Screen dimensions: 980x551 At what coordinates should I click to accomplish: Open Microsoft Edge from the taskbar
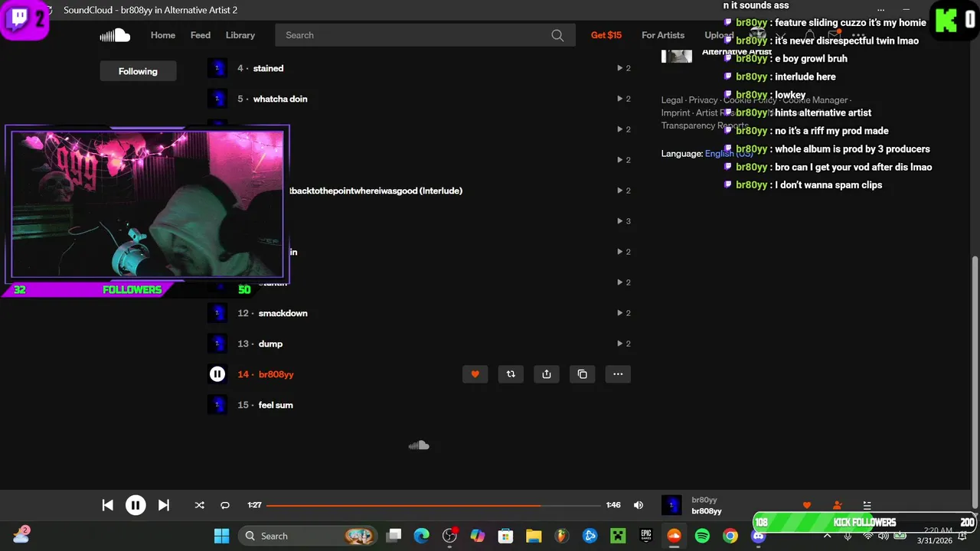click(x=422, y=536)
